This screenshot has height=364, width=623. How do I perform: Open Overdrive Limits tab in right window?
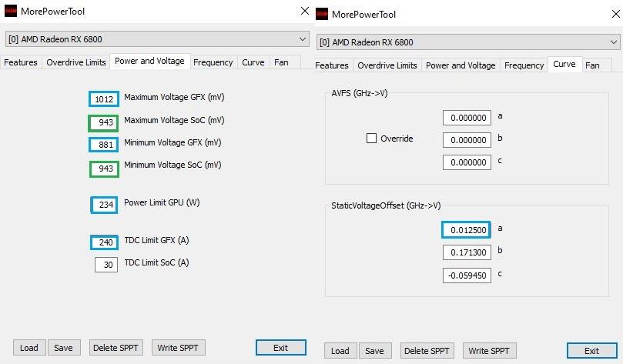coord(387,65)
